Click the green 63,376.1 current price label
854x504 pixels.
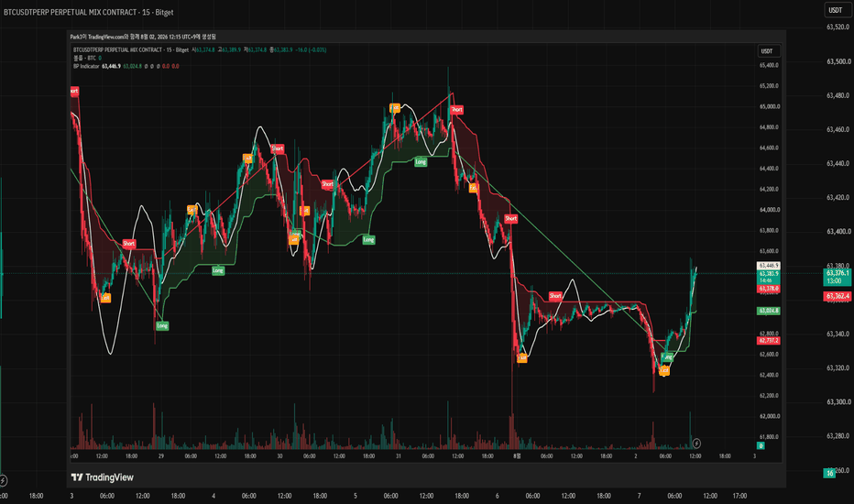[838, 277]
